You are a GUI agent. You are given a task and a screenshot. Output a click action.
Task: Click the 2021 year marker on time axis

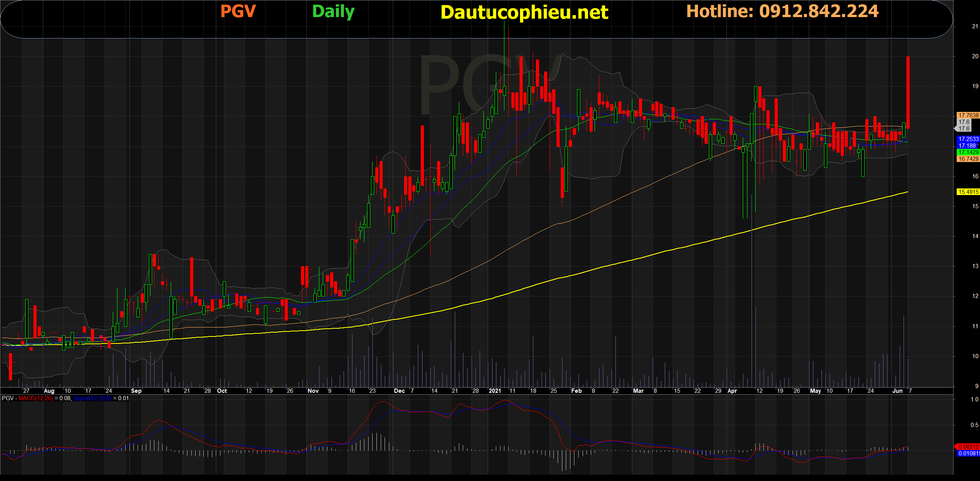click(x=495, y=391)
